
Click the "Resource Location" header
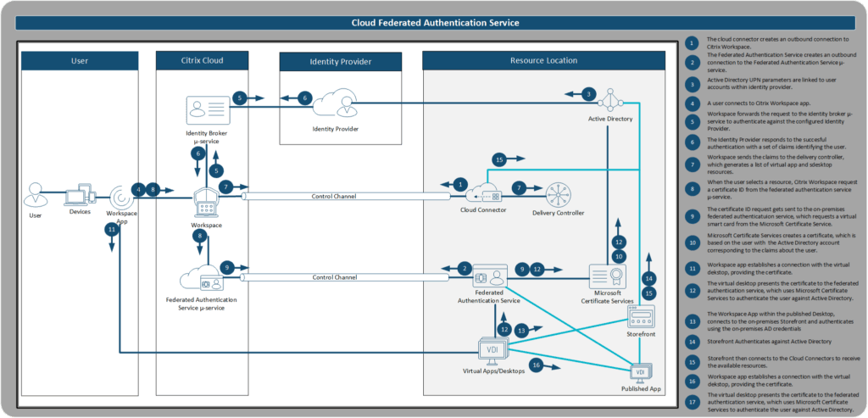543,60
